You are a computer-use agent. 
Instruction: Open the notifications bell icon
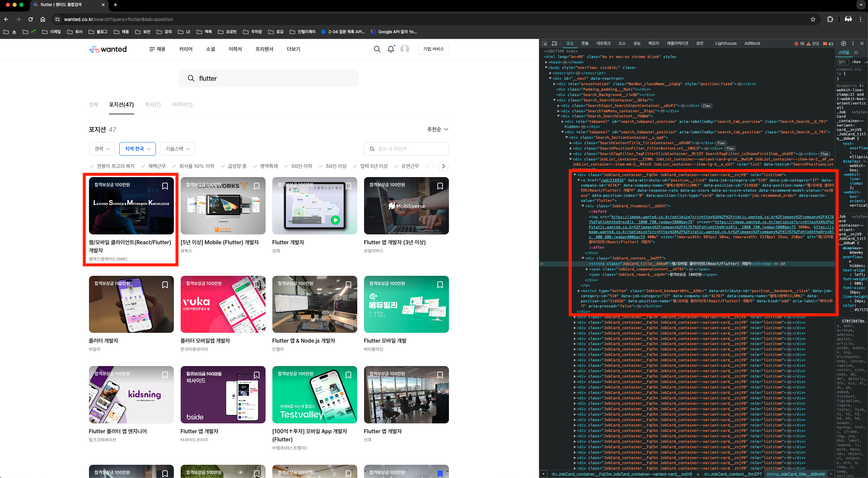[391, 49]
